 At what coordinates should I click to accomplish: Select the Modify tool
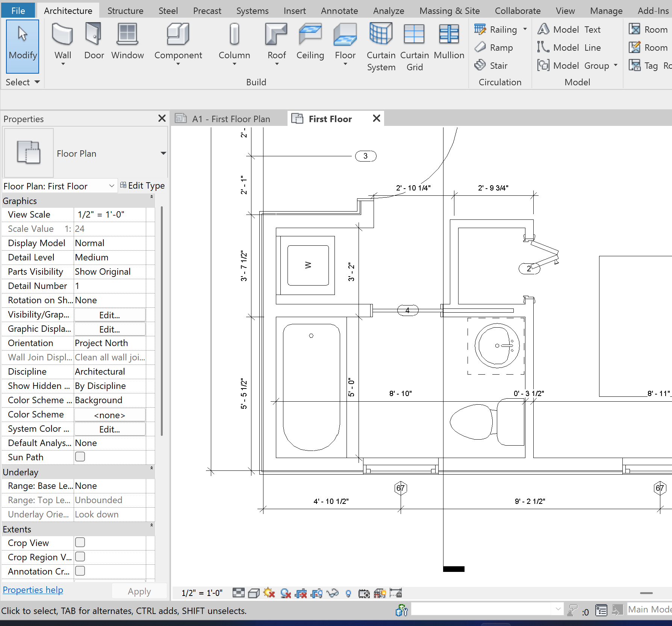[x=23, y=46]
